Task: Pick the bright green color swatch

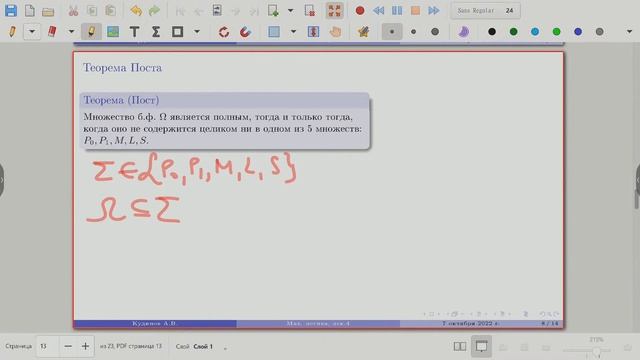Action: [556, 32]
